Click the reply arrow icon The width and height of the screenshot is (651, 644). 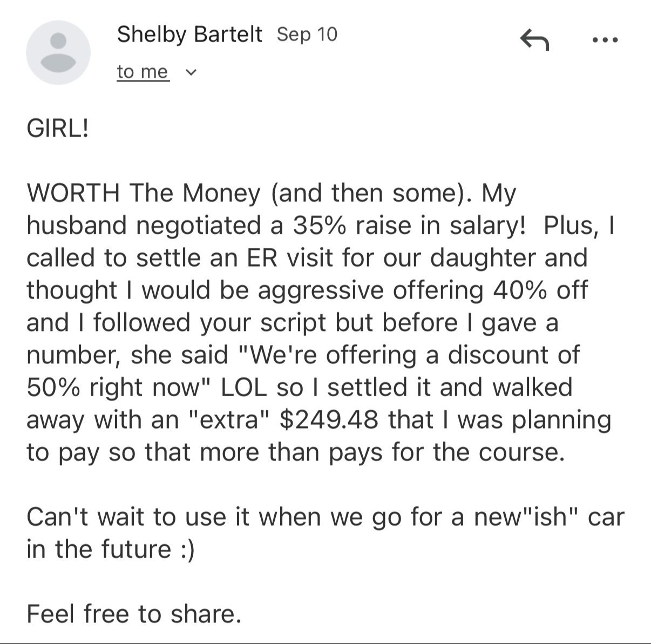point(534,39)
